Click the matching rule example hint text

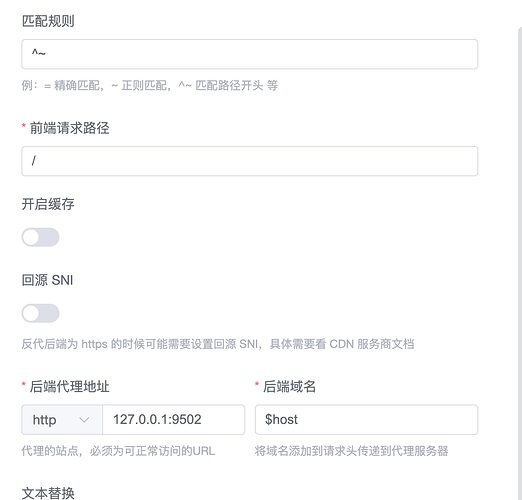[x=150, y=86]
